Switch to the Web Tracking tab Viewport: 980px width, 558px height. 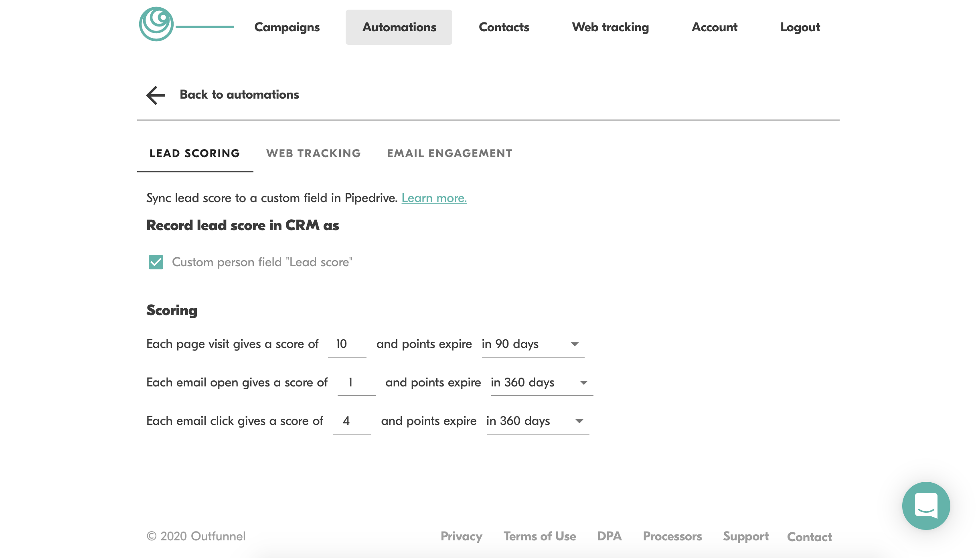[x=314, y=154]
